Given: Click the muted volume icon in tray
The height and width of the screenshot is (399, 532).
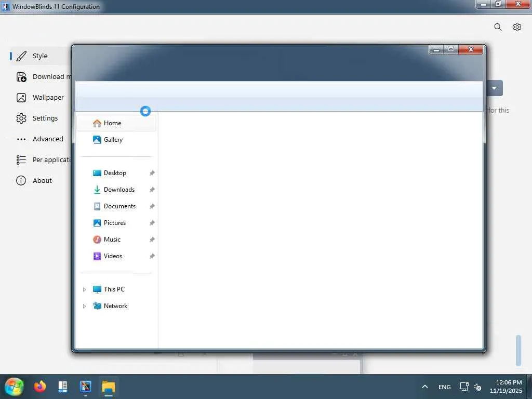Looking at the screenshot, I should 477,387.
